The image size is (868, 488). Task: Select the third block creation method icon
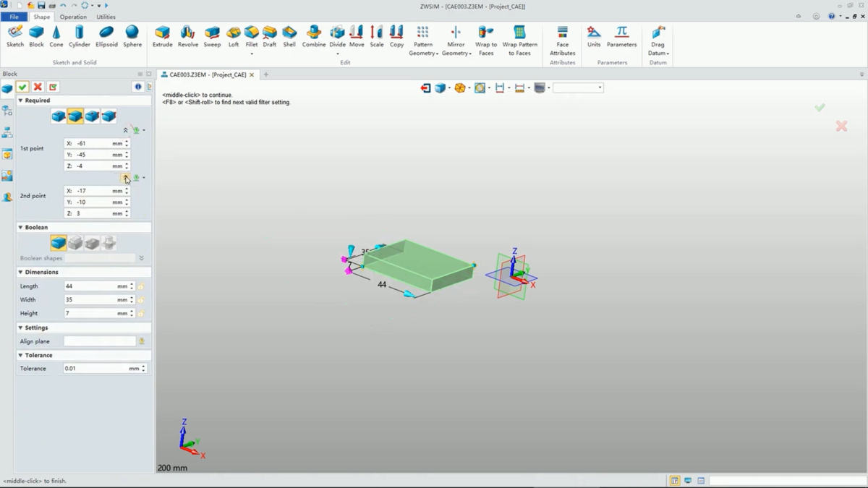tap(92, 116)
